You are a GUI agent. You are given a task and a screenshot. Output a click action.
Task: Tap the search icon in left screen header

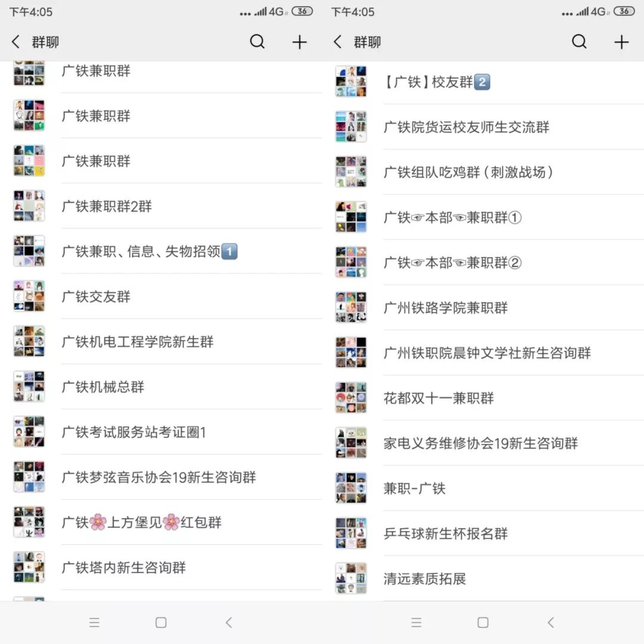tap(257, 42)
